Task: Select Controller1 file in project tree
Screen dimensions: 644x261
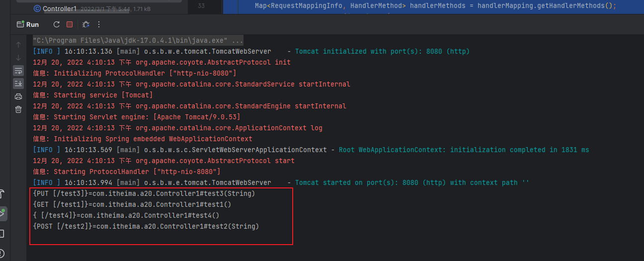Action: click(x=59, y=8)
